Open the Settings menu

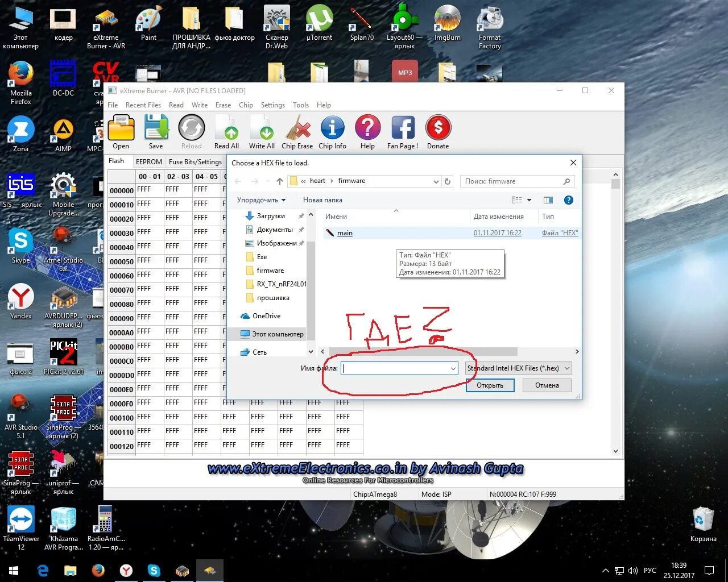coord(273,105)
